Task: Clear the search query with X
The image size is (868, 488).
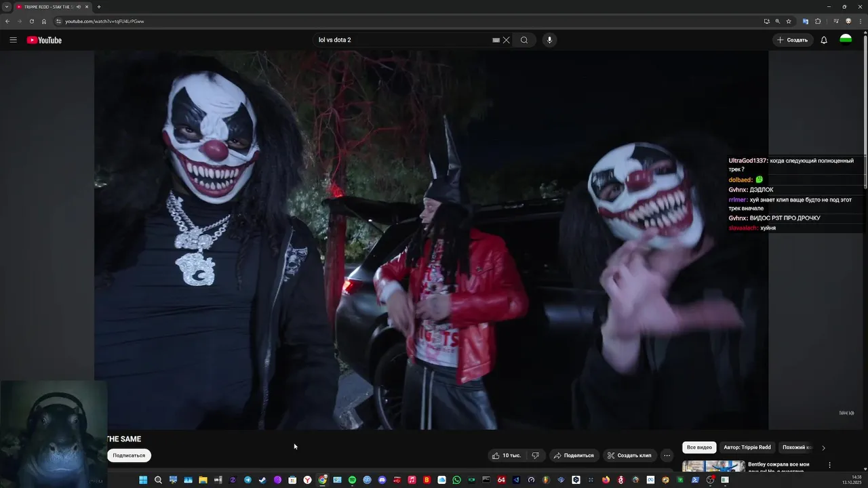Action: tap(507, 40)
